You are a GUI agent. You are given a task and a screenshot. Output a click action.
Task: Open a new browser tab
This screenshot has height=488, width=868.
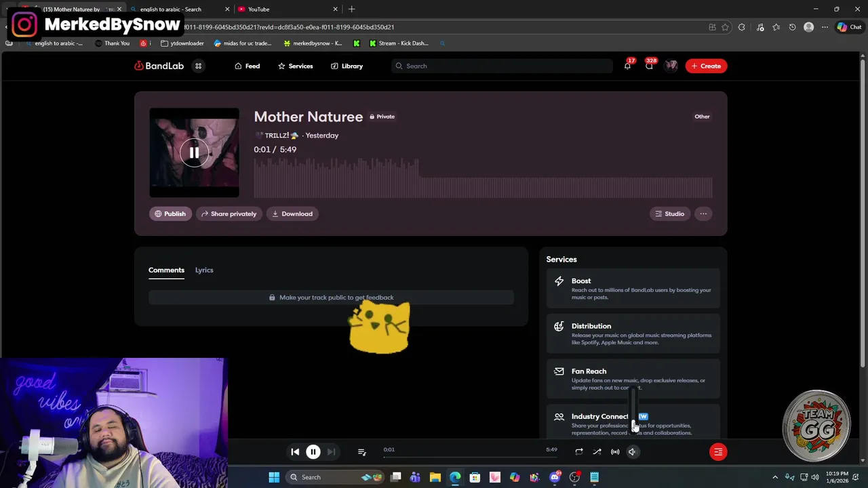[x=351, y=9]
